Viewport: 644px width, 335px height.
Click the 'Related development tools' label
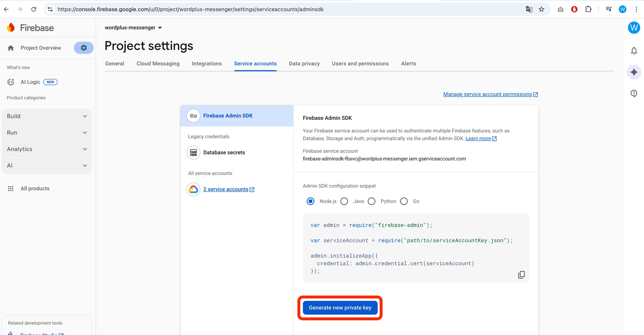[35, 323]
